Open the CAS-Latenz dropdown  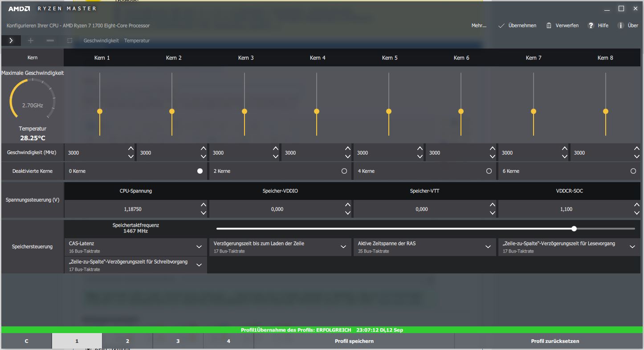(x=136, y=247)
